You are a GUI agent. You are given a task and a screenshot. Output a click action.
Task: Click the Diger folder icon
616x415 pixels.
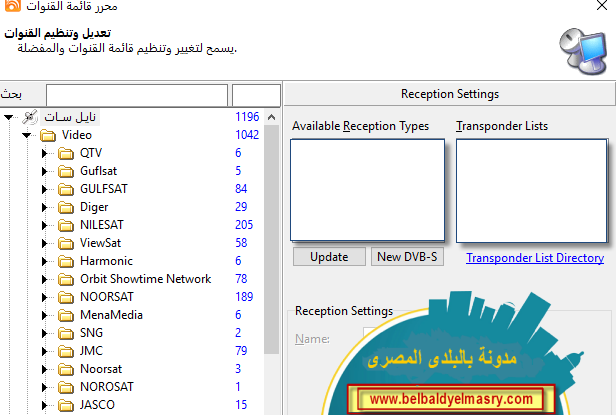point(66,208)
